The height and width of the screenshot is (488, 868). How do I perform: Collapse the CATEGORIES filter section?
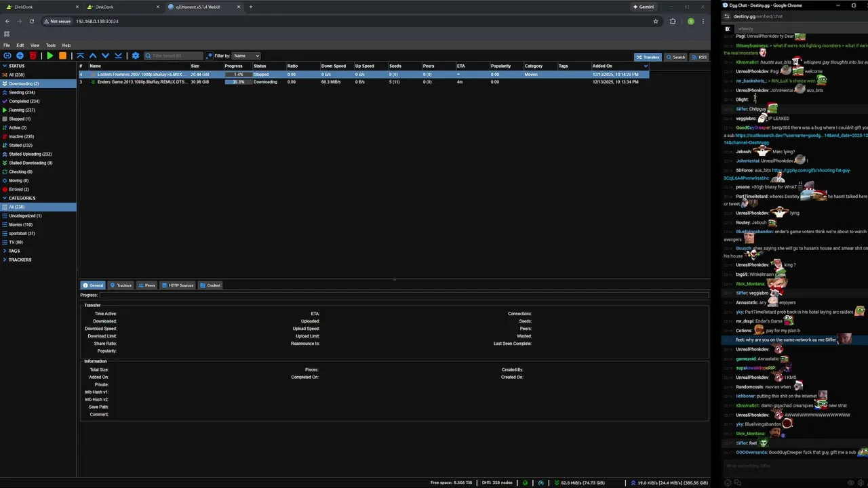point(5,198)
